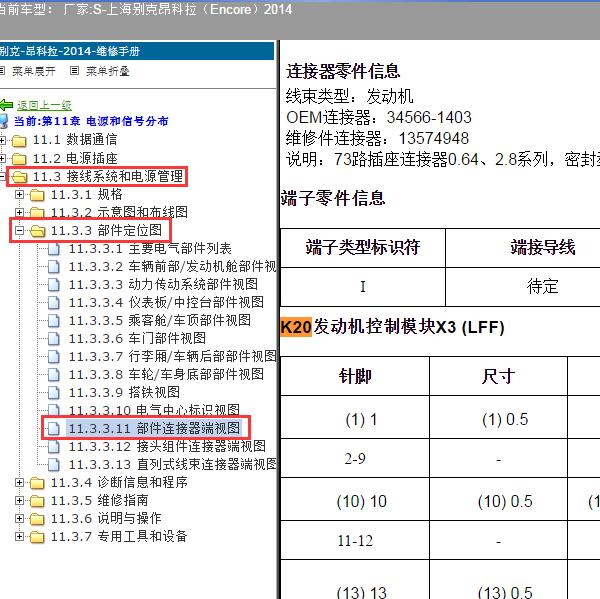The width and height of the screenshot is (600, 599).
Task: Open 11.3.4 诊断信息和程序
Action: 119,482
